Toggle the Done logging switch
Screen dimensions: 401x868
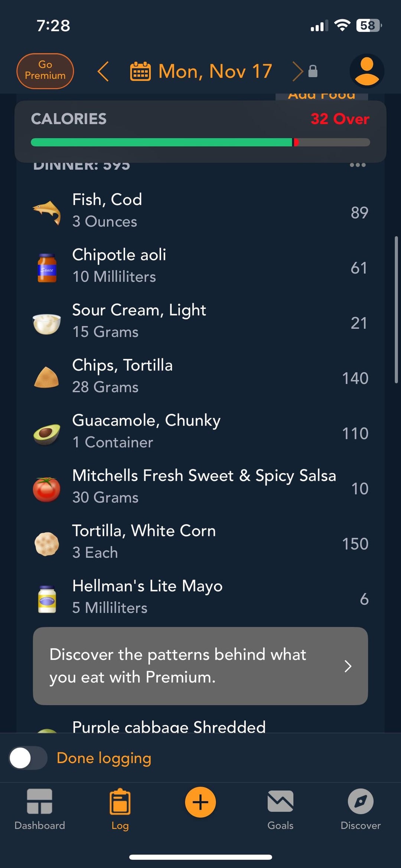click(x=28, y=758)
